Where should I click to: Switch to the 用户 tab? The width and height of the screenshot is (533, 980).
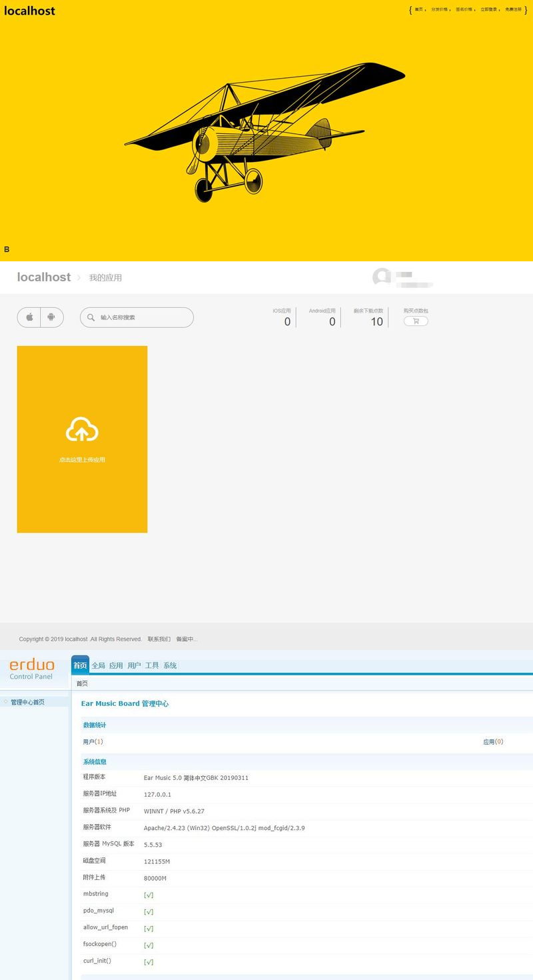(x=135, y=665)
